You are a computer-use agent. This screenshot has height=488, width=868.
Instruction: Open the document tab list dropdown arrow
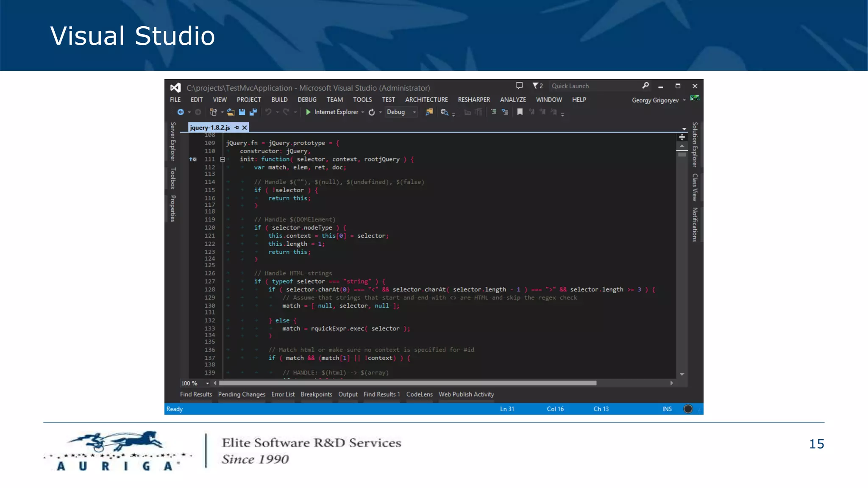coord(684,129)
